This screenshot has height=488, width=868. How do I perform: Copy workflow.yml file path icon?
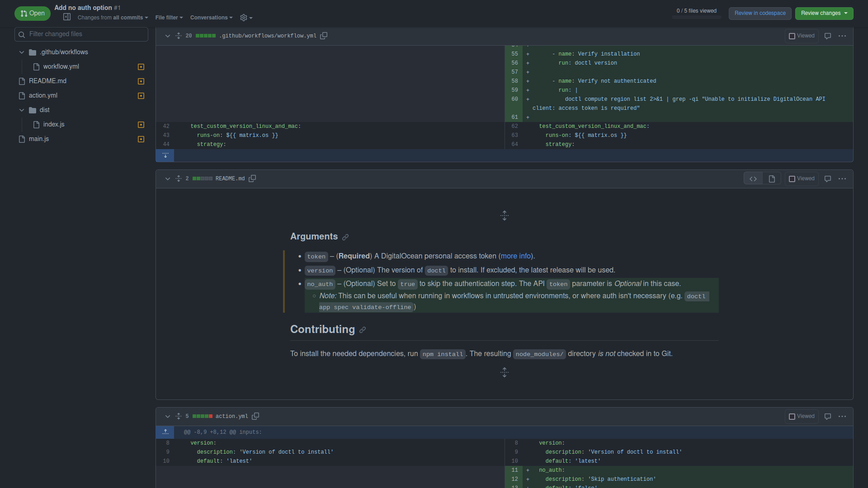pos(324,36)
